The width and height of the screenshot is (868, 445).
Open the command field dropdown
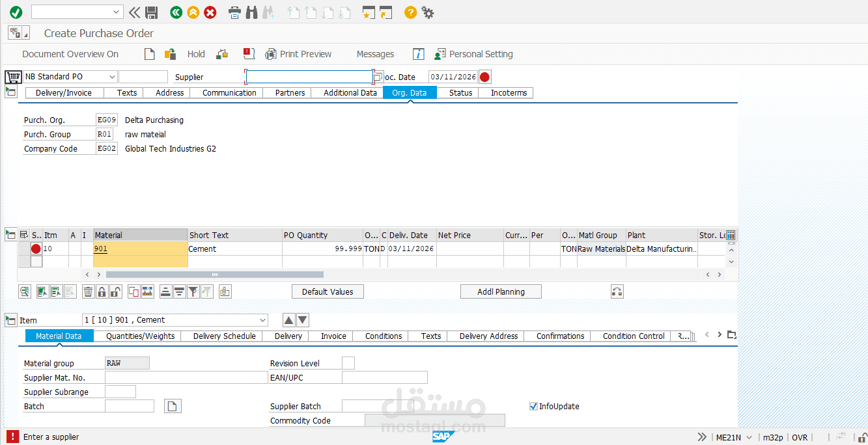pos(117,12)
